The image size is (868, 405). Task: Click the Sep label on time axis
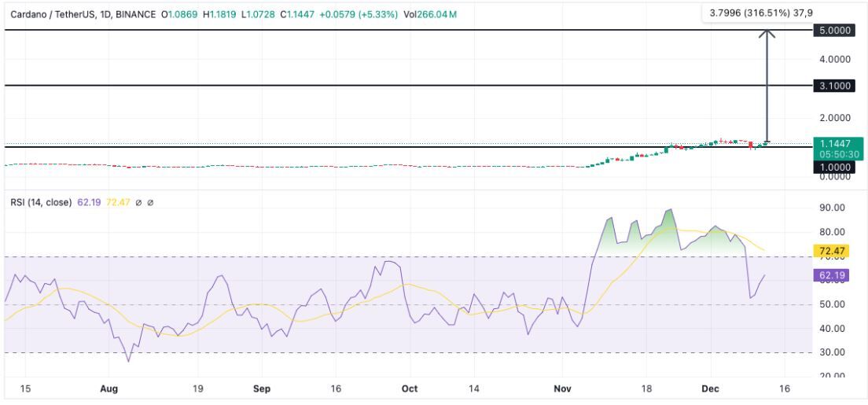point(262,389)
